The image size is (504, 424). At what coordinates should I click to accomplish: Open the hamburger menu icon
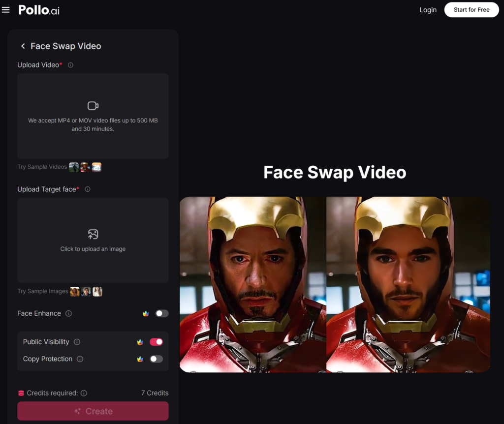[5, 10]
